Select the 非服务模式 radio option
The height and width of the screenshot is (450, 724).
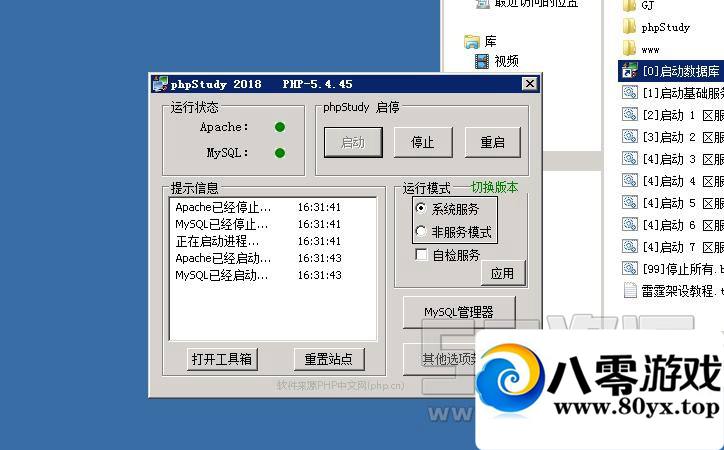pos(453,232)
